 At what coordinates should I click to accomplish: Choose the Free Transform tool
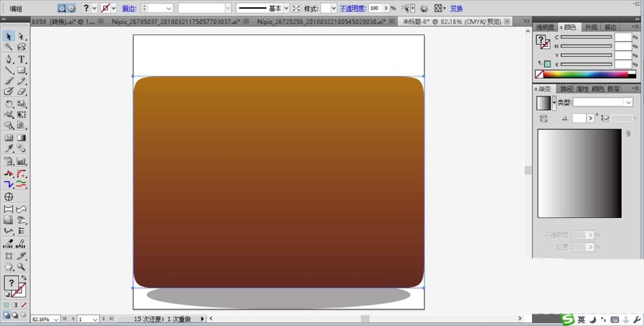tap(22, 115)
